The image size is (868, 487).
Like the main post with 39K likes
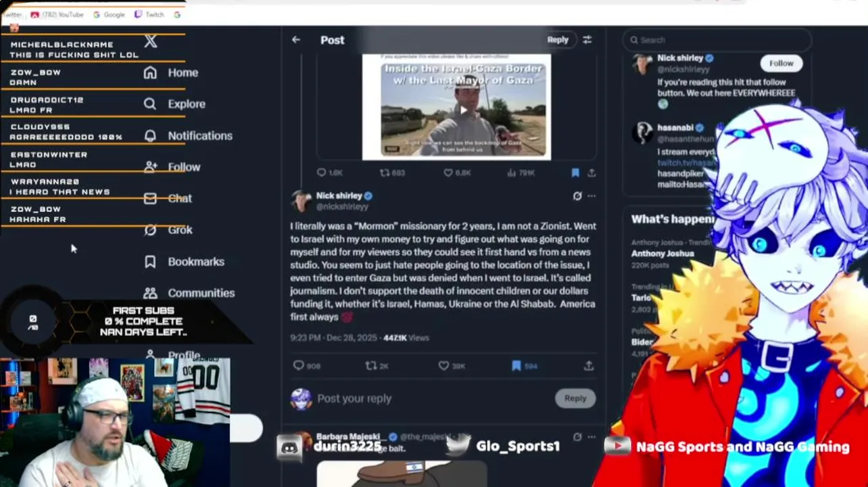[443, 365]
